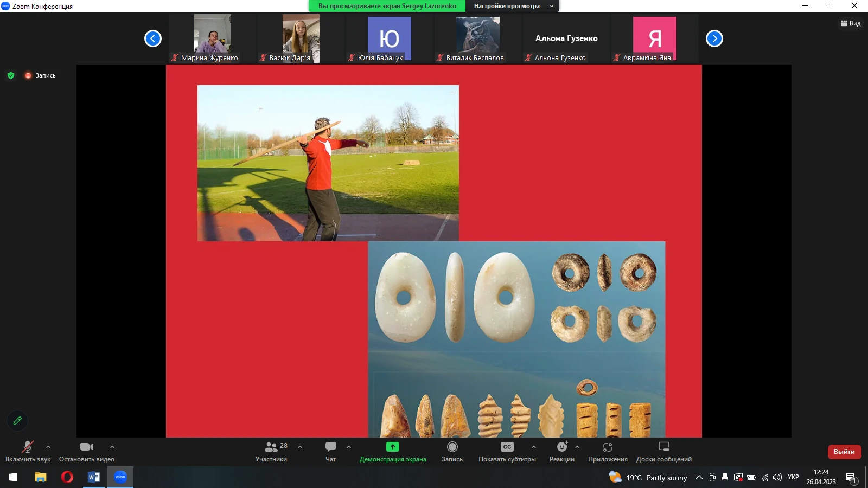868x488 pixels.
Task: Open the annotation pencil tool
Action: coord(17,420)
